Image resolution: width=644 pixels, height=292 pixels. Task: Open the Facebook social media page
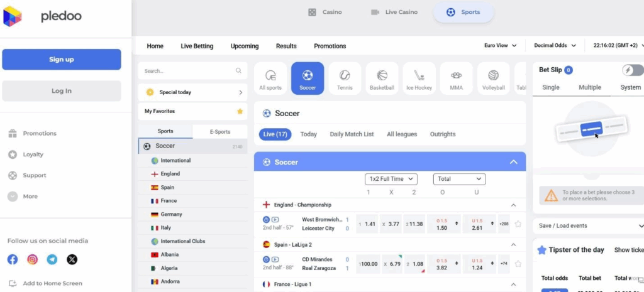tap(13, 259)
